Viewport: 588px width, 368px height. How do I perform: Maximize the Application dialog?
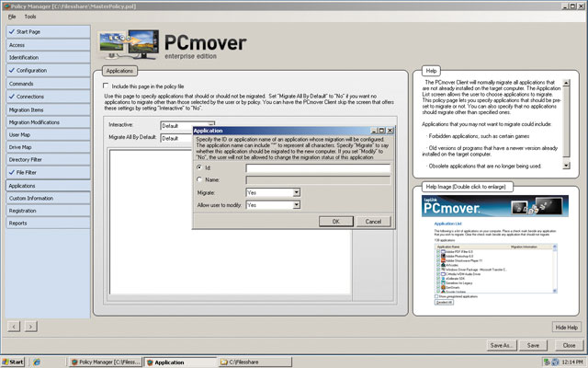[x=382, y=131]
